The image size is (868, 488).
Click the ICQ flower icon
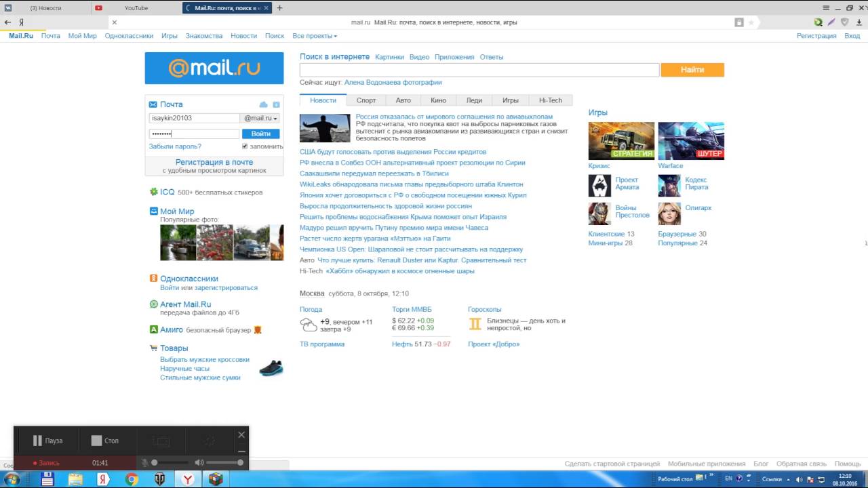(154, 192)
